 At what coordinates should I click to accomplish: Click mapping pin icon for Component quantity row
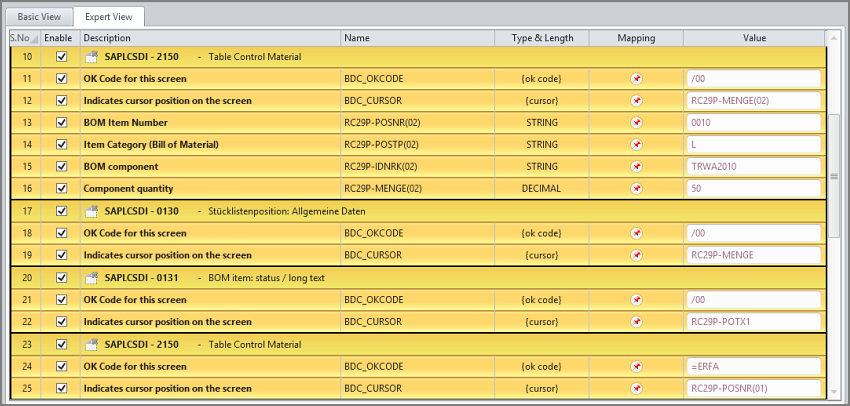(636, 189)
